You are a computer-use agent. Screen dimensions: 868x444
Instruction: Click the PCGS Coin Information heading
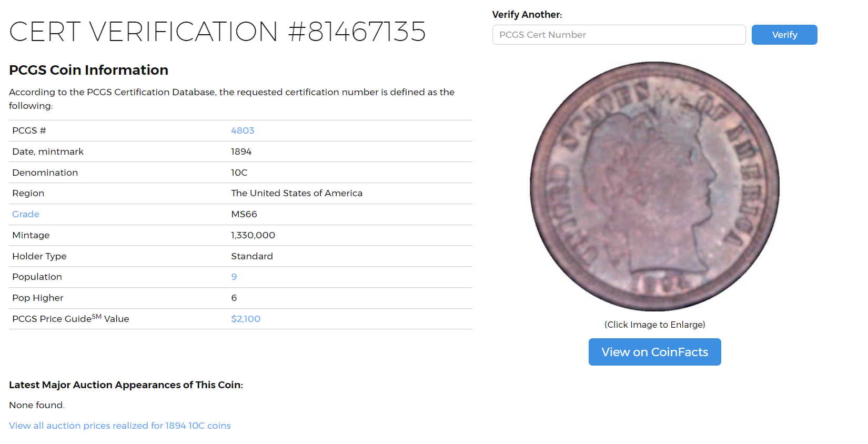pyautogui.click(x=88, y=70)
